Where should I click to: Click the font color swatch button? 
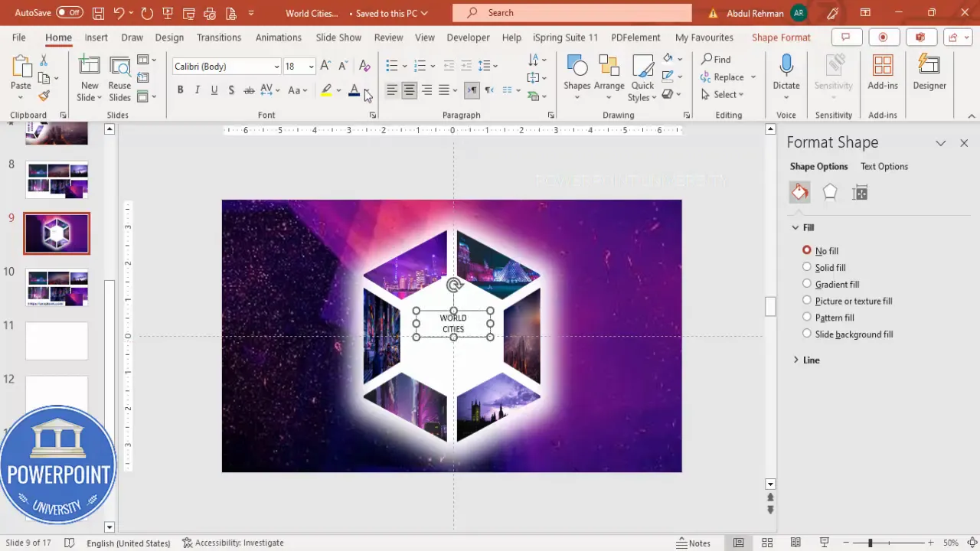pyautogui.click(x=354, y=90)
